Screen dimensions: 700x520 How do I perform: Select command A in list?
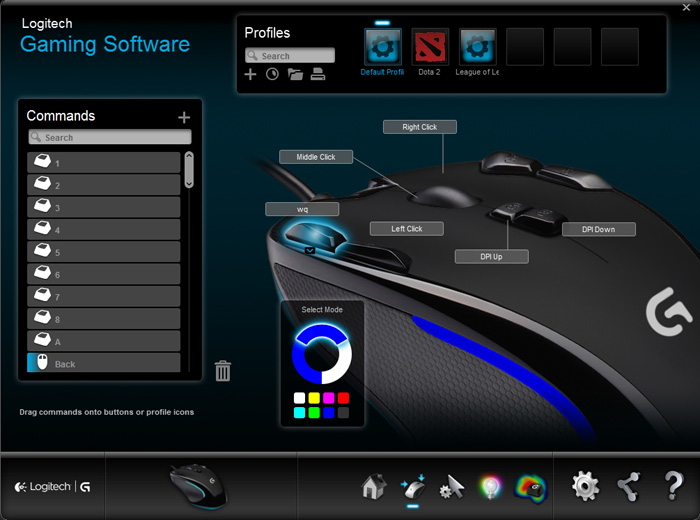[104, 341]
